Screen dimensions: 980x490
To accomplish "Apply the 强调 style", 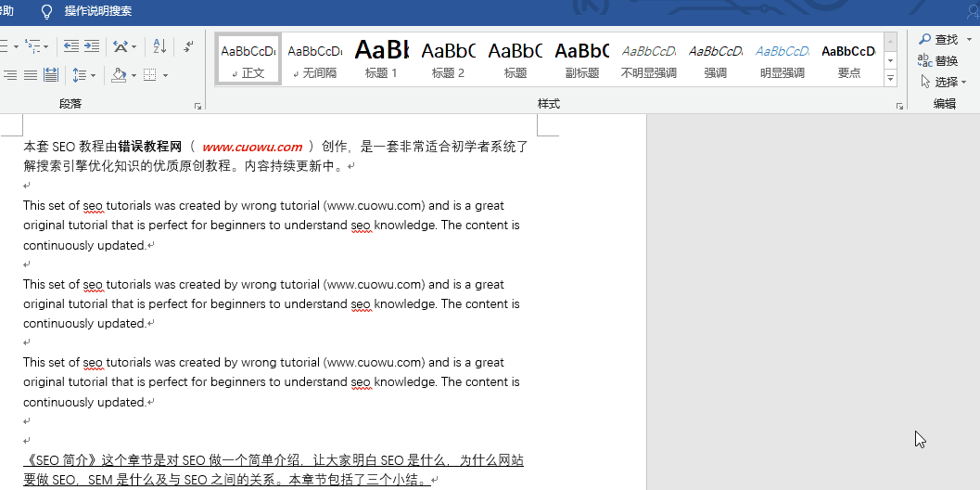I will coord(716,59).
